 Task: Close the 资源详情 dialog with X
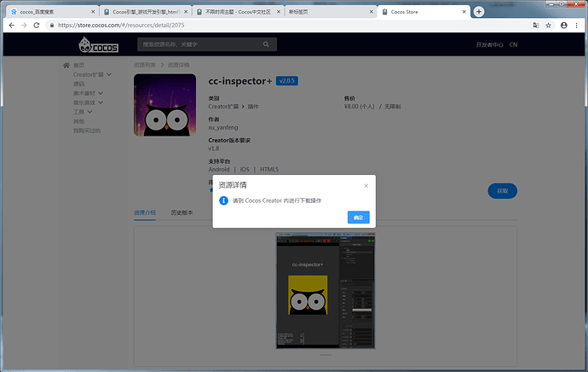click(366, 186)
